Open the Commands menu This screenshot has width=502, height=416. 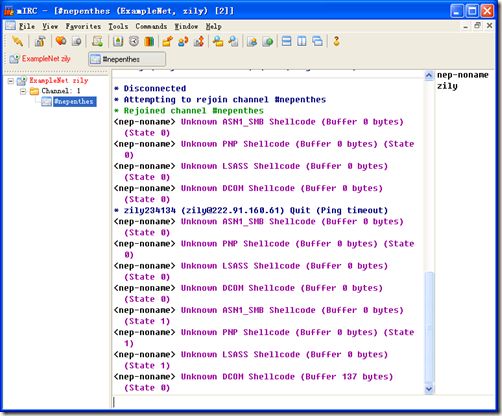[x=151, y=26]
